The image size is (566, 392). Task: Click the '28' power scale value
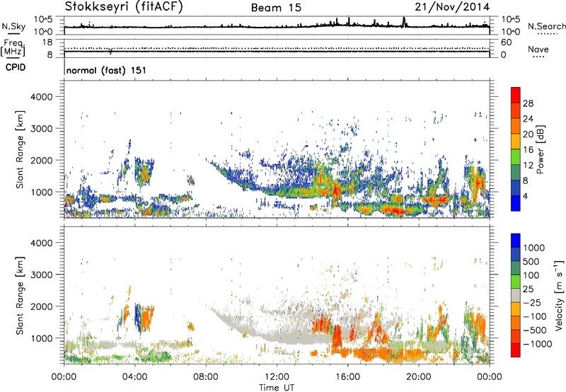tap(528, 103)
